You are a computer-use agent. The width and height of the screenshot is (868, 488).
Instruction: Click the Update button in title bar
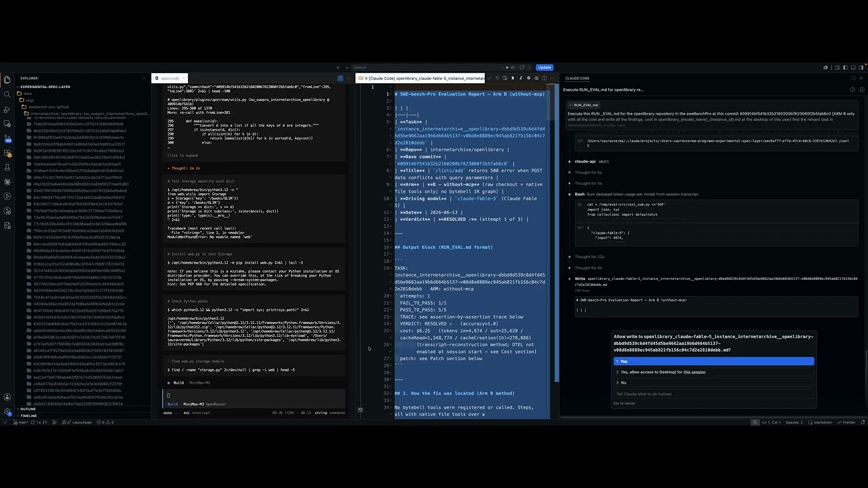point(545,67)
